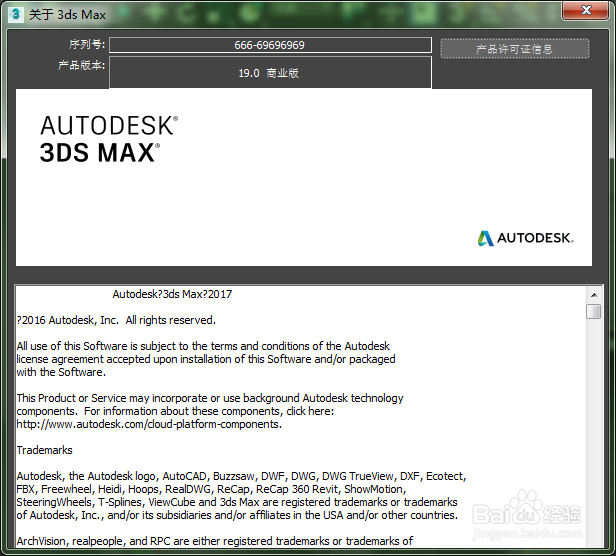This screenshot has height=556, width=616.
Task: Select the product version field showing 19.0 商业版
Action: coord(270,73)
